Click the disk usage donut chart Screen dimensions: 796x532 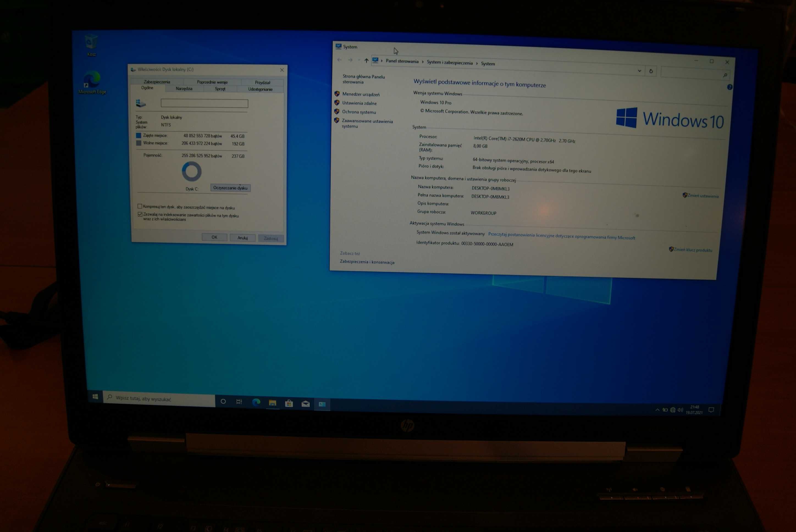point(192,171)
